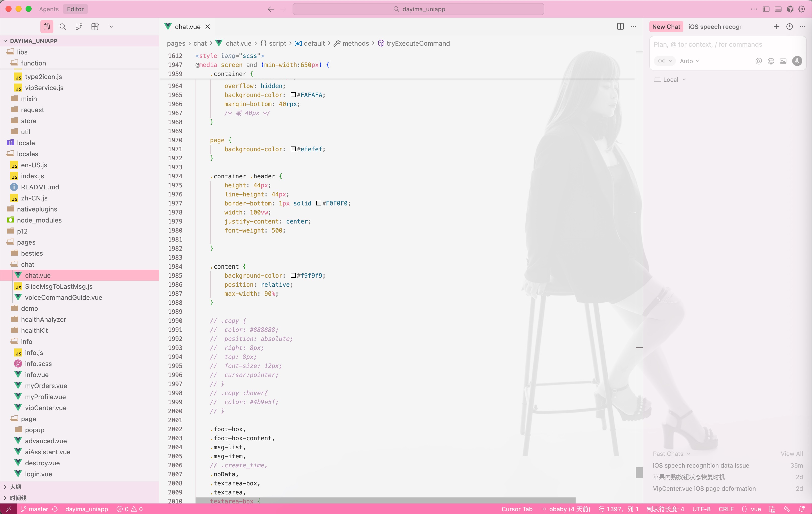812x514 pixels.
Task: Switch to iOS speech recognition chat tab
Action: click(715, 27)
